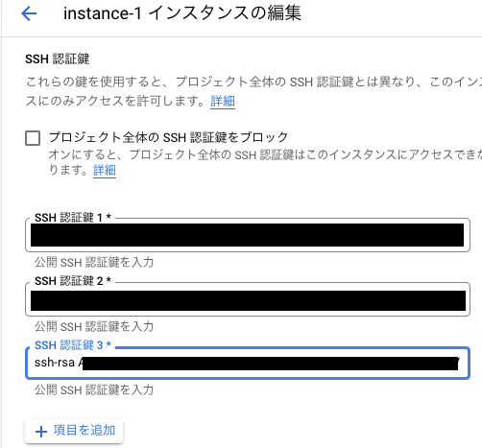482x448 pixels.
Task: Click the helper text under SSH 認証鍵 1
Action: tap(94, 262)
